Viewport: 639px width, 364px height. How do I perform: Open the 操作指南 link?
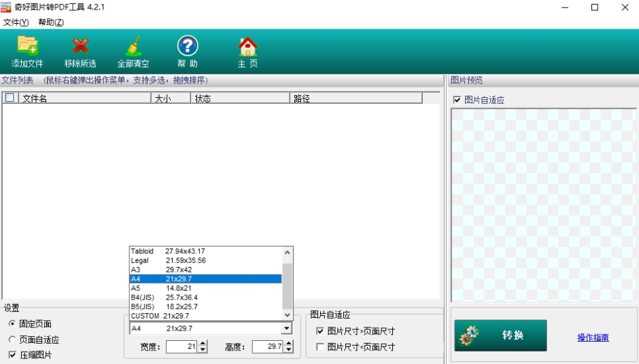[593, 338]
